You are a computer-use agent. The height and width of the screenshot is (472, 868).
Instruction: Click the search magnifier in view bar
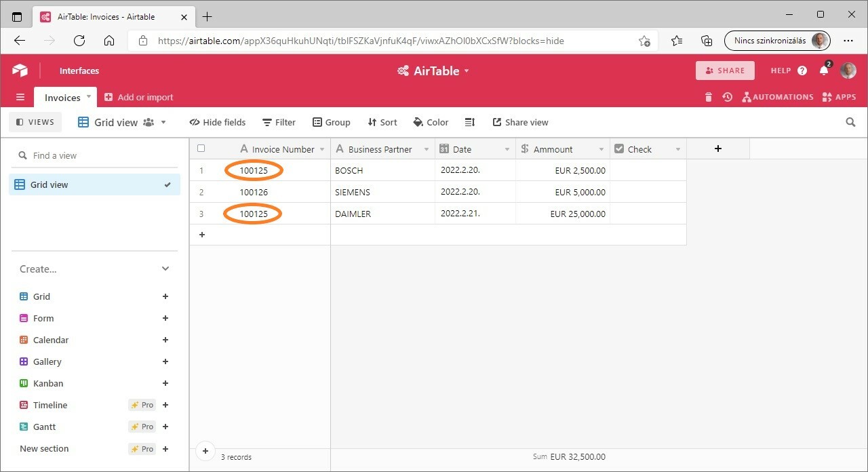tap(850, 122)
